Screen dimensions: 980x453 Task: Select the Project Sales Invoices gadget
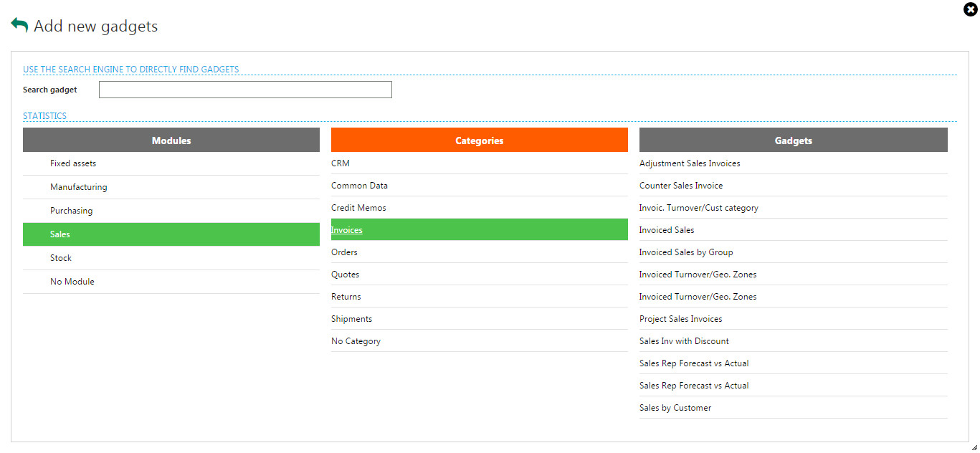click(x=680, y=319)
